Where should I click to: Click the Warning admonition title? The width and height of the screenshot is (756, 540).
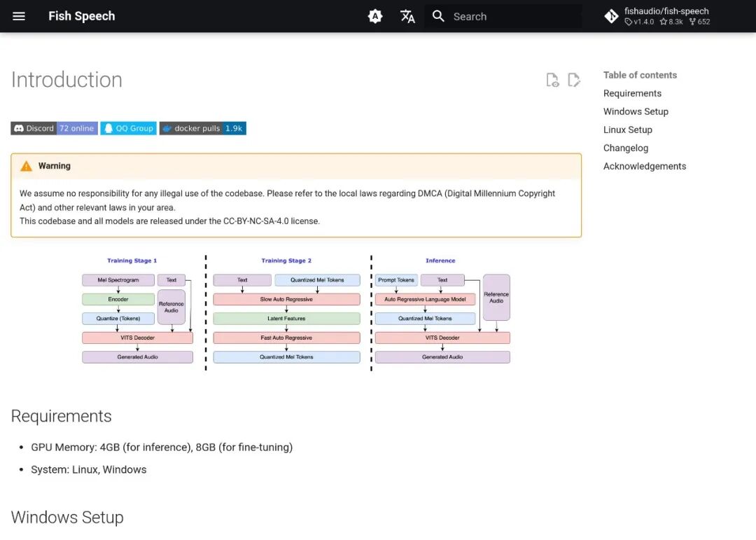click(x=55, y=166)
